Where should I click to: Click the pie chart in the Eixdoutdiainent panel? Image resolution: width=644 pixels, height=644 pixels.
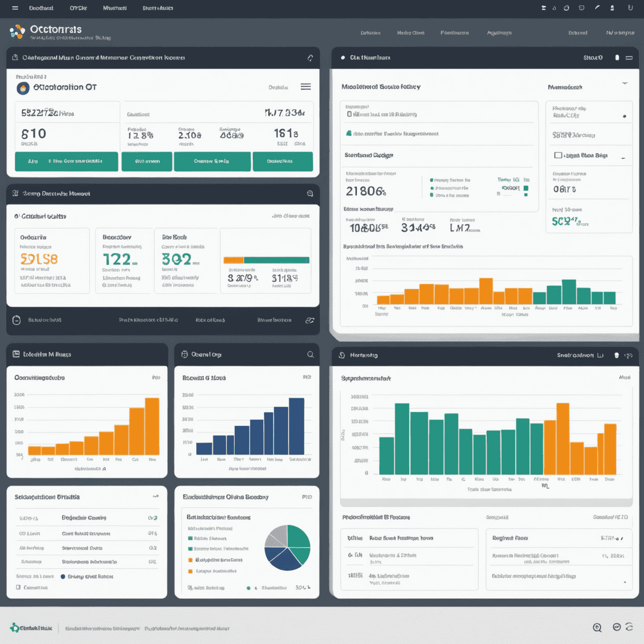tap(287, 548)
